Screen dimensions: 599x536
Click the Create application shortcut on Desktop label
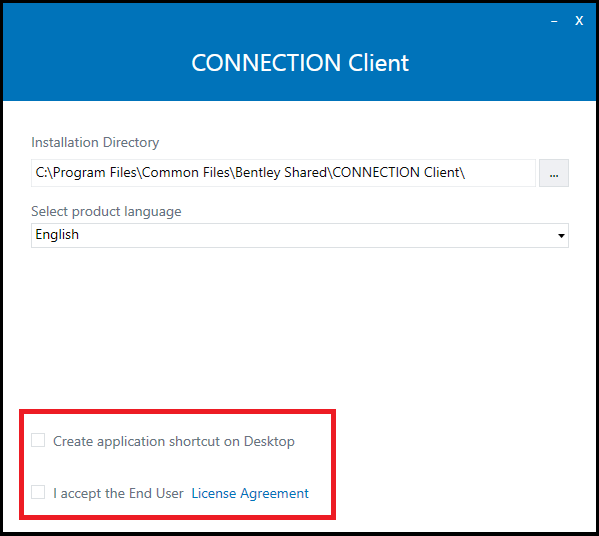click(x=174, y=441)
